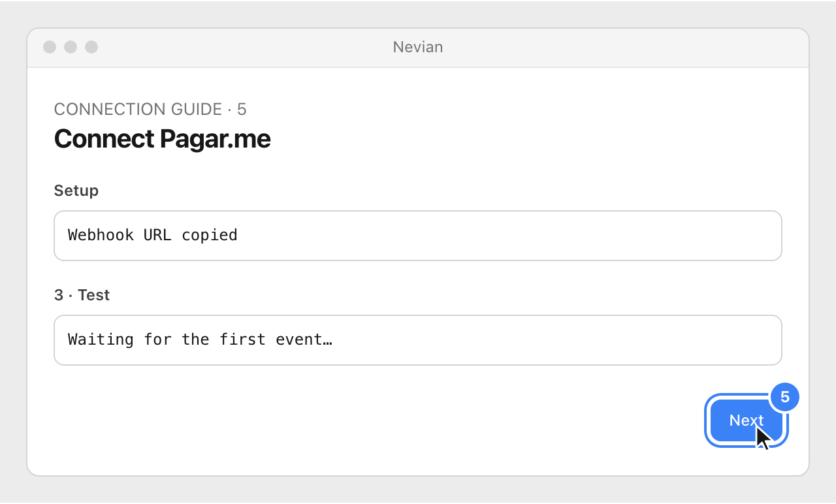
Task: Click the '3 · Test' section label
Action: pyautogui.click(x=82, y=295)
